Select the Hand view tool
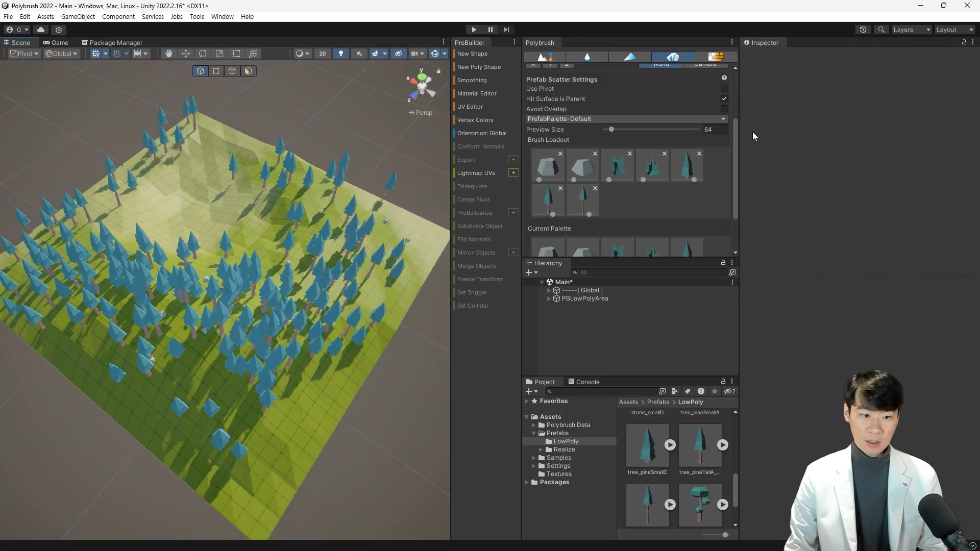Screen dimensions: 980x551 click(168, 54)
